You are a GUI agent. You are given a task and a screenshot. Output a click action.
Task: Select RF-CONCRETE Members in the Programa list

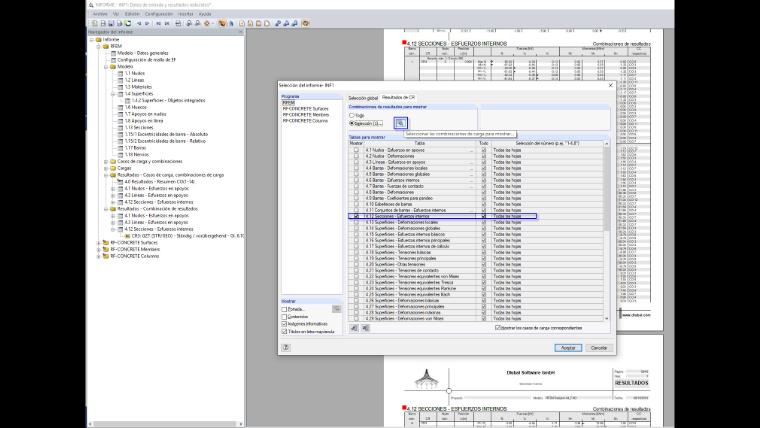click(306, 115)
